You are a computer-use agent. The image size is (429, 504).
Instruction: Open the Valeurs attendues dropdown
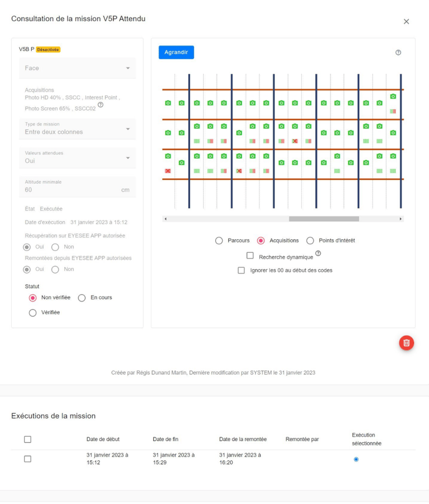(77, 158)
